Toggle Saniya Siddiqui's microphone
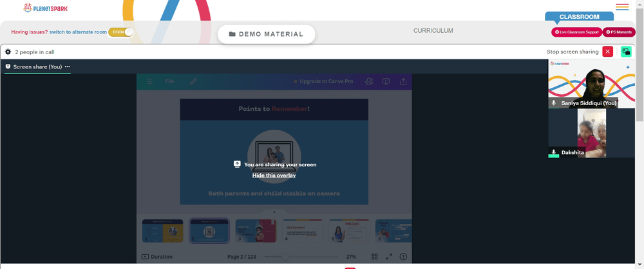Screen dimensions: 644x269 point(554,103)
